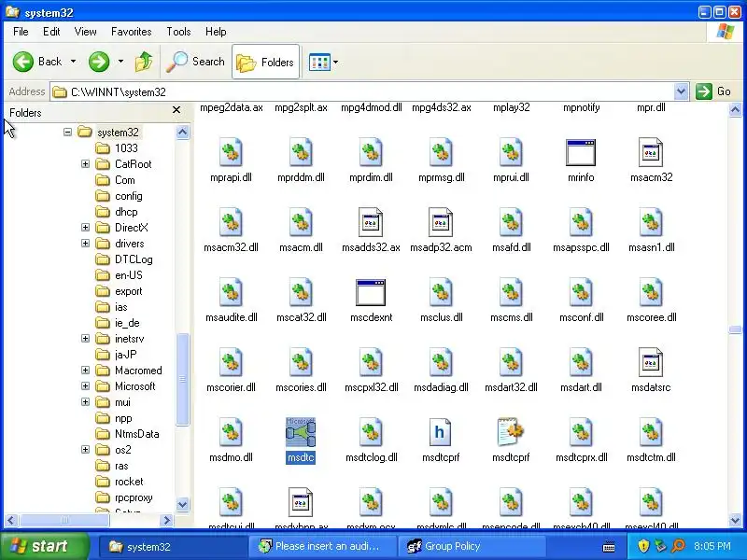Click the Start button
The image size is (747, 560).
pos(44,546)
